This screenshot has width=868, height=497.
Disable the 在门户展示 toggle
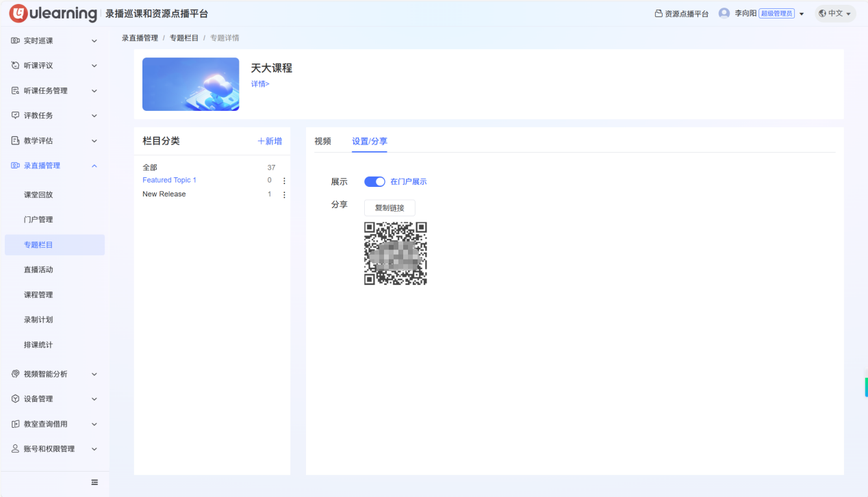(374, 181)
